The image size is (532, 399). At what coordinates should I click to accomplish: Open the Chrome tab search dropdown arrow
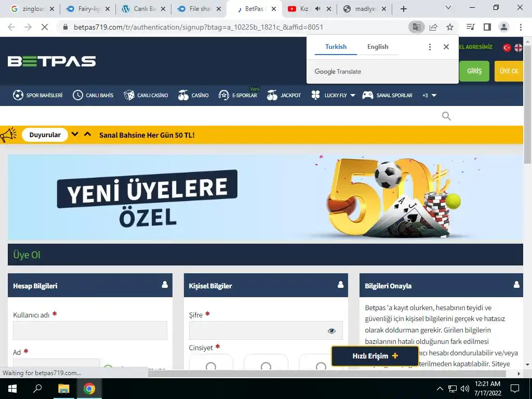point(448,7)
